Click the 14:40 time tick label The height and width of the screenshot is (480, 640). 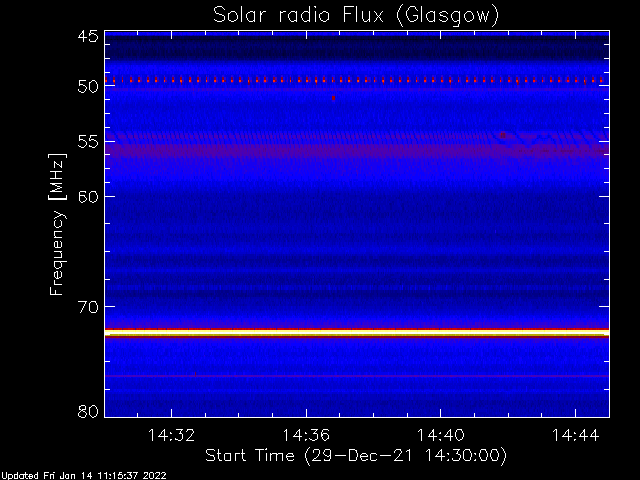(x=440, y=435)
